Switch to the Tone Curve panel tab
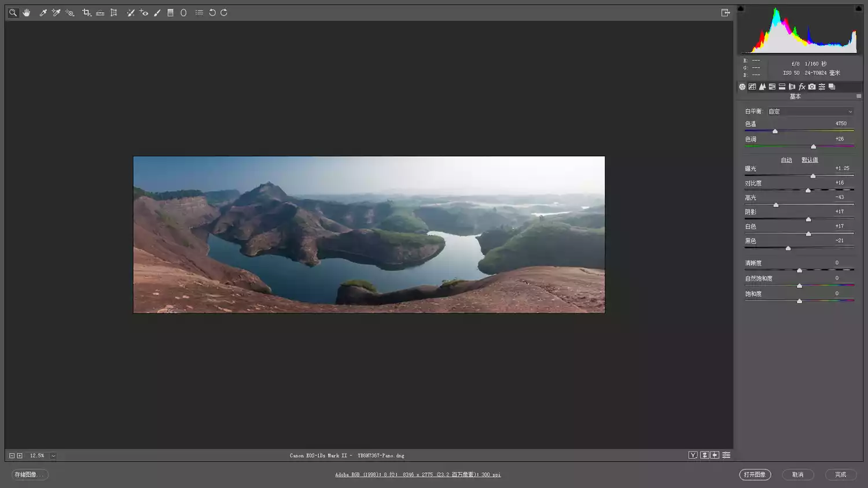Screen dimensions: 868x488 click(752, 87)
